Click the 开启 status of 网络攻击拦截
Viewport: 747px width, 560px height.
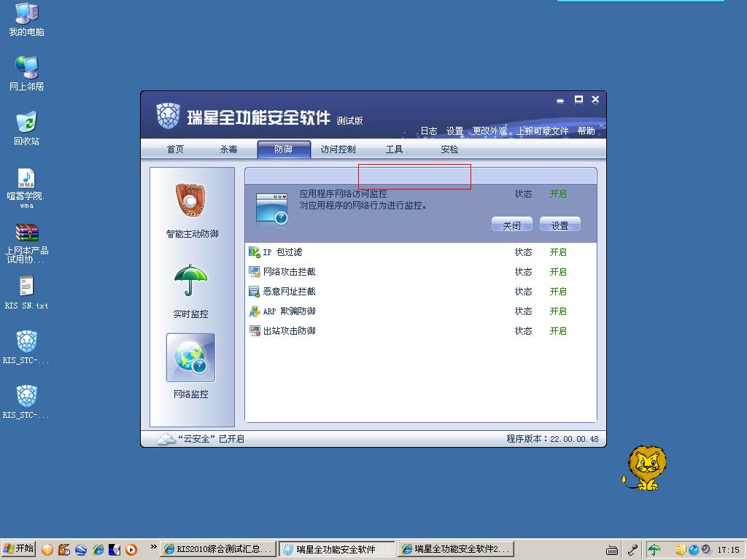(x=558, y=272)
